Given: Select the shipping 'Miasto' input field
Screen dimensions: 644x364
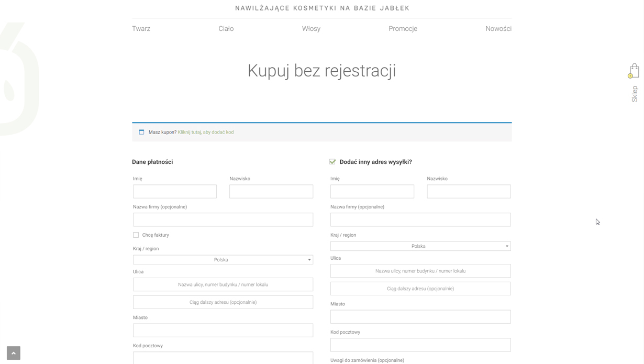Looking at the screenshot, I should pyautogui.click(x=420, y=317).
